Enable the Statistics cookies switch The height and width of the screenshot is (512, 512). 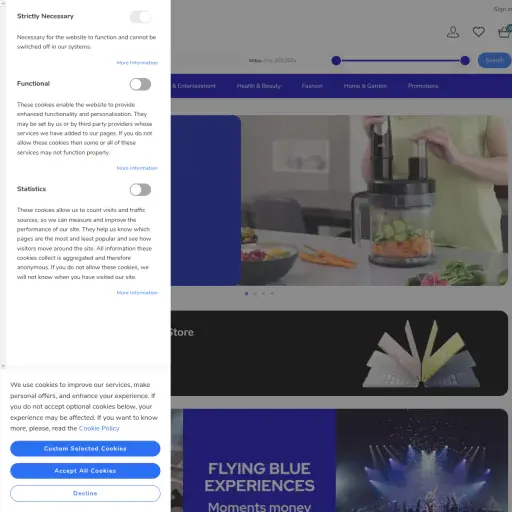[x=140, y=190]
